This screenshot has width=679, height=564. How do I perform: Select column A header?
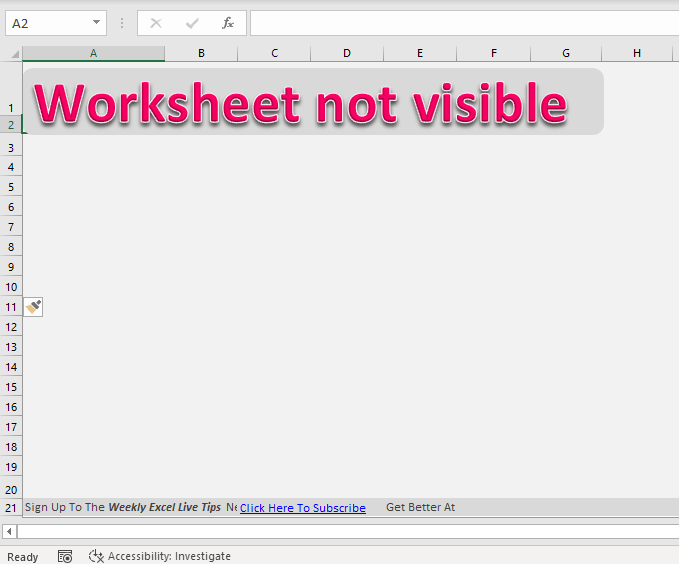point(94,54)
